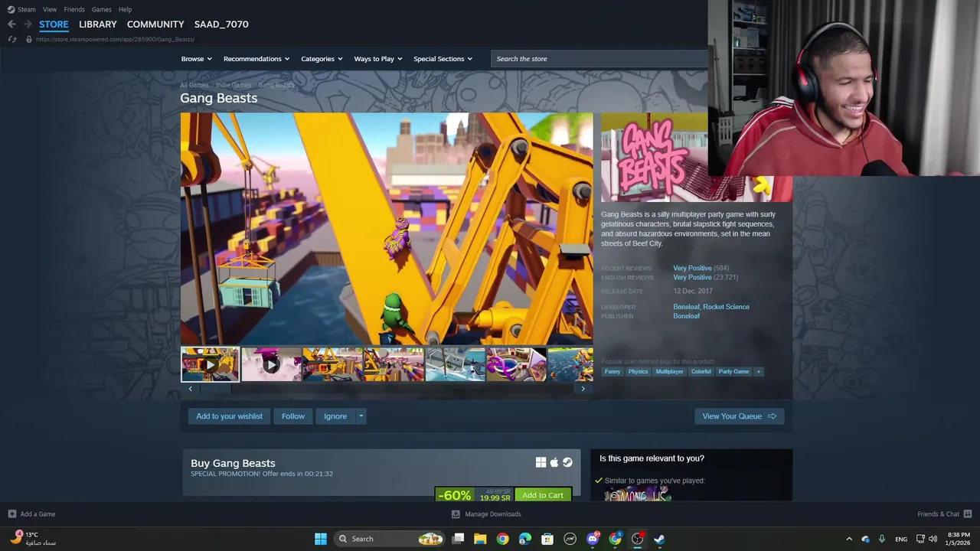Click View Your Queue button
Image resolution: width=980 pixels, height=551 pixels.
pyautogui.click(x=739, y=416)
